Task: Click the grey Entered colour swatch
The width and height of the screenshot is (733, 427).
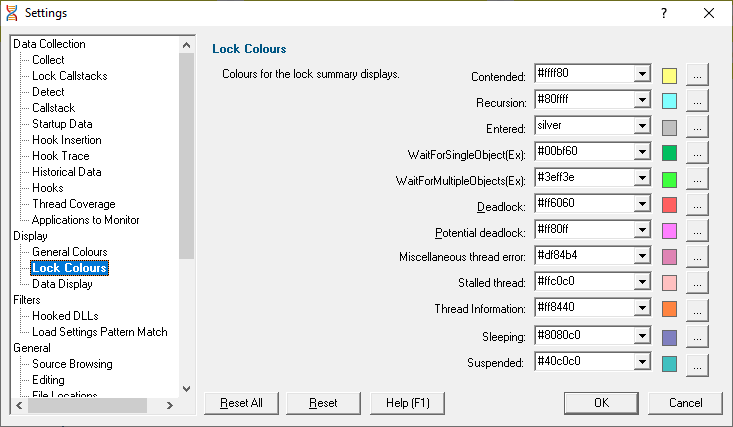Action: (x=669, y=127)
